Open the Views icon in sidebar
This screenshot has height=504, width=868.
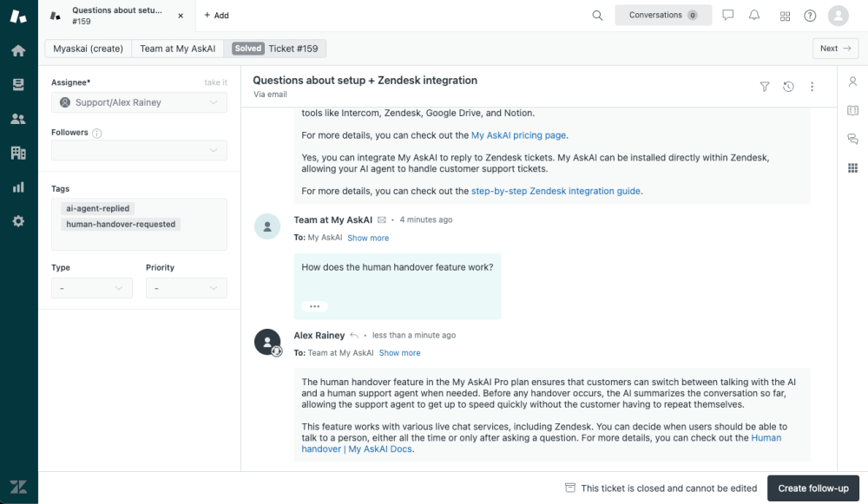[18, 84]
